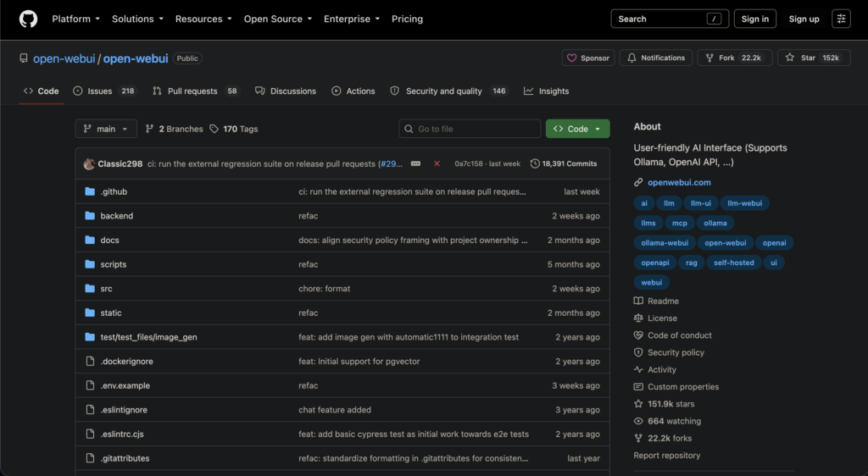Screen dimensions: 868x476
Task: Click the shield icon beside Security policy
Action: [638, 352]
